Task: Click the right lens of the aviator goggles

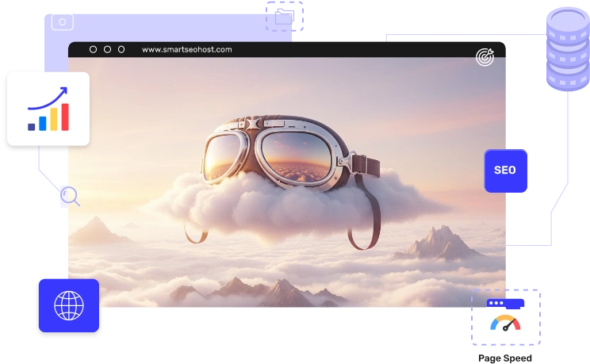Action: tap(307, 156)
